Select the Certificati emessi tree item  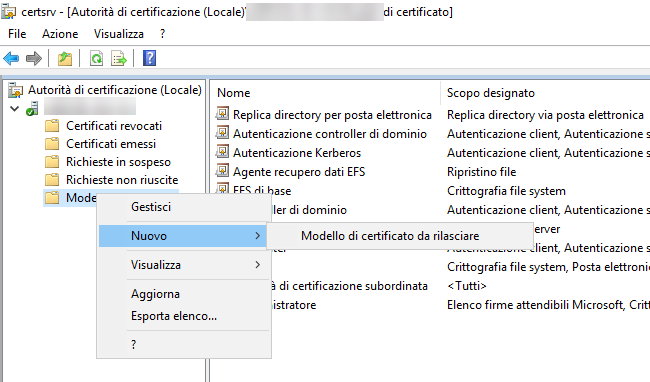(111, 144)
